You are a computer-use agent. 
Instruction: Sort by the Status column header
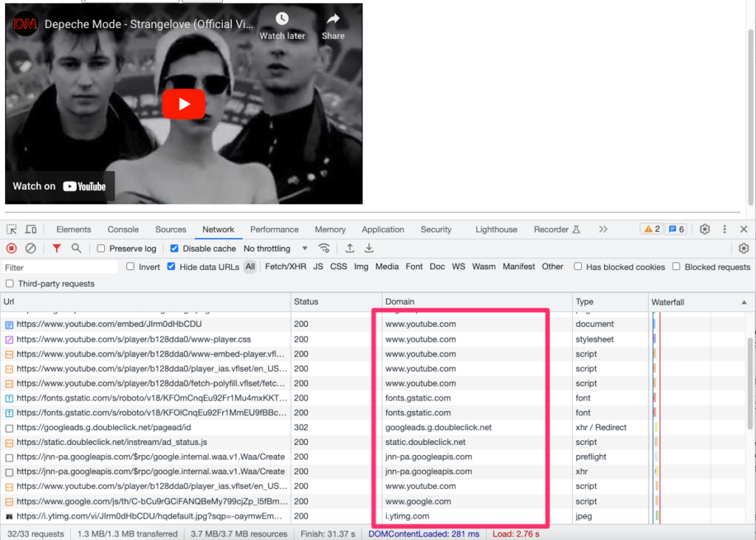click(x=337, y=302)
